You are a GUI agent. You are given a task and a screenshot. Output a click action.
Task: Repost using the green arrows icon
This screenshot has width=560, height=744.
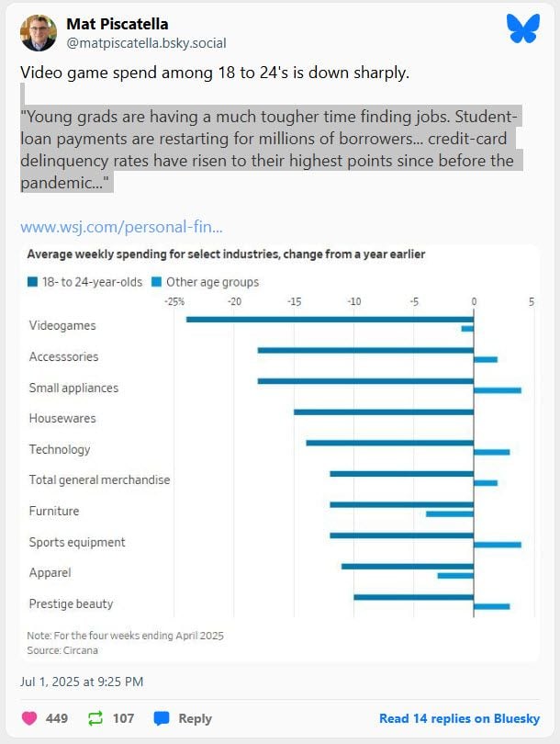tap(95, 718)
